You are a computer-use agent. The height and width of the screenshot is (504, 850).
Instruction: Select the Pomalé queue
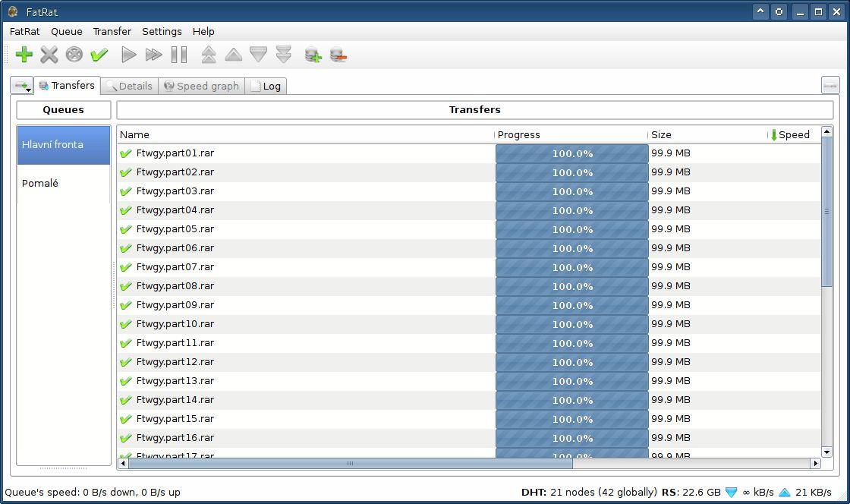(64, 183)
